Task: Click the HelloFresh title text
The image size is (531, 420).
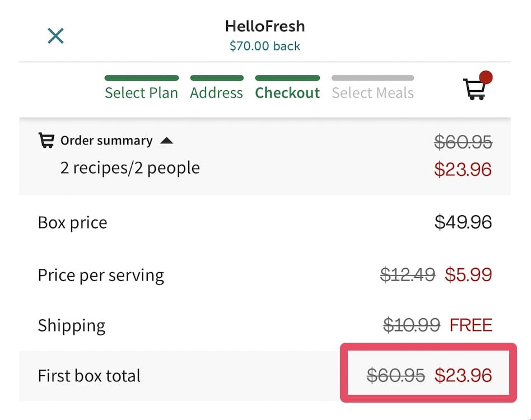Action: pyautogui.click(x=264, y=26)
